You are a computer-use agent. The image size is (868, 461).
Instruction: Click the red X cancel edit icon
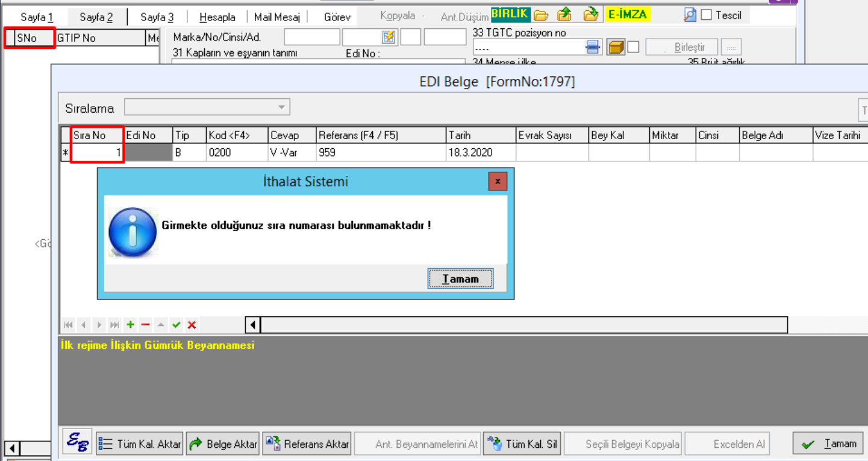click(x=192, y=325)
